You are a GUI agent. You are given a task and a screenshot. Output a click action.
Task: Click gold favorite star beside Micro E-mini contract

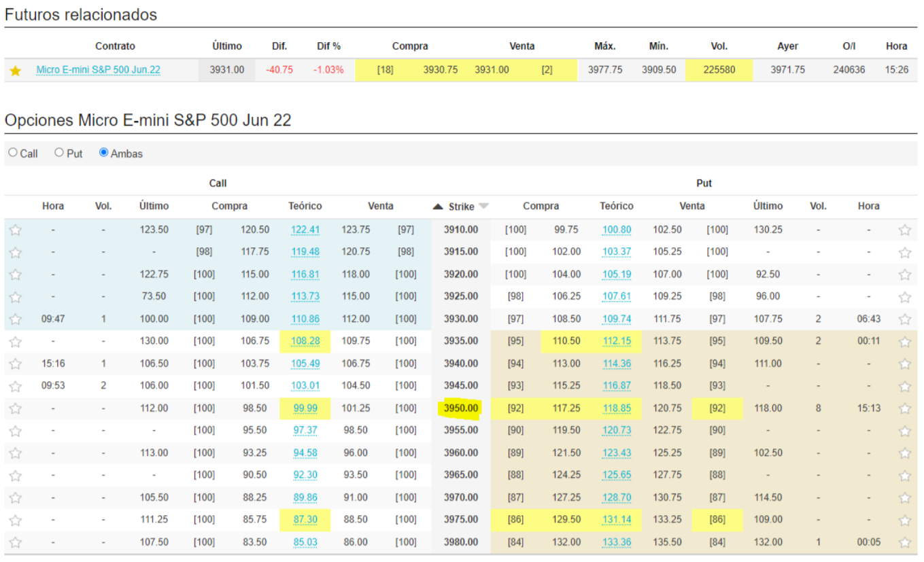16,70
